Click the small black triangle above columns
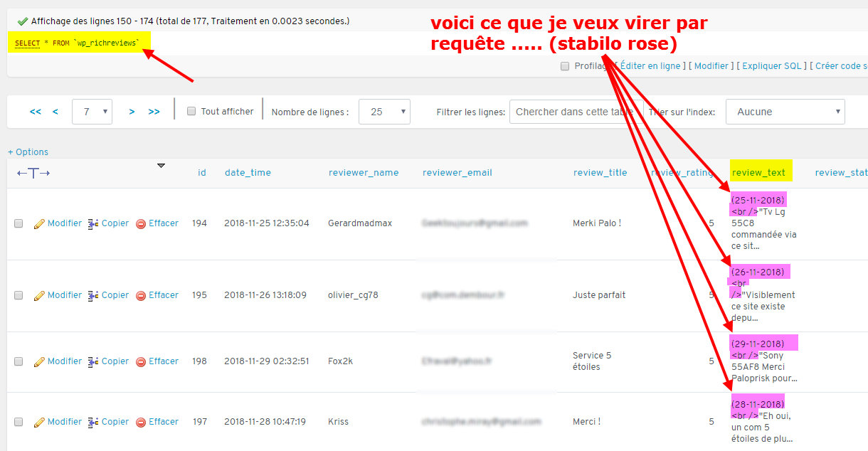 pos(161,166)
